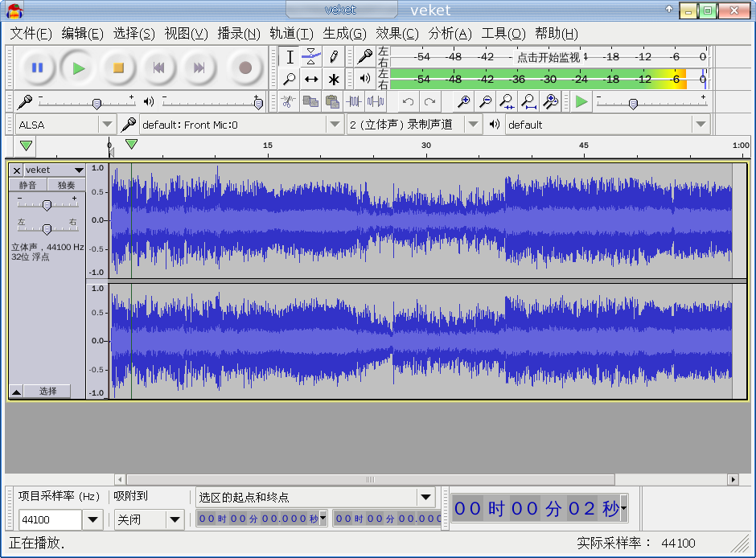Click the Copy icon

[310, 101]
